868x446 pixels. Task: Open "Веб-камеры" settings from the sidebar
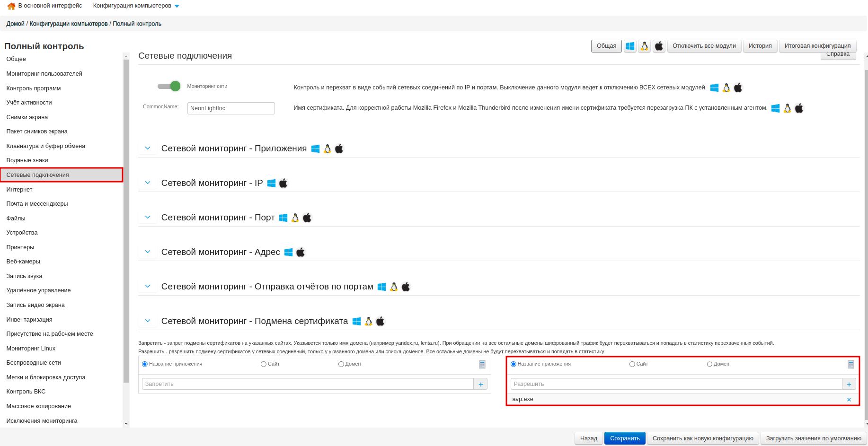click(23, 261)
